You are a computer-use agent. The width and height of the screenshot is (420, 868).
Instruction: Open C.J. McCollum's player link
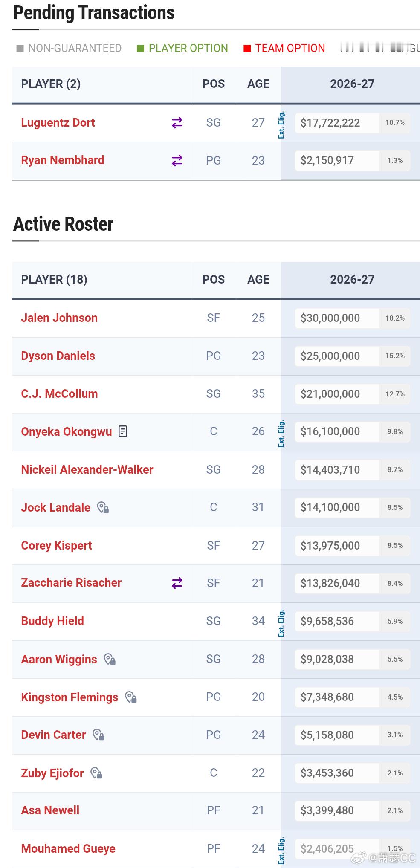(59, 393)
